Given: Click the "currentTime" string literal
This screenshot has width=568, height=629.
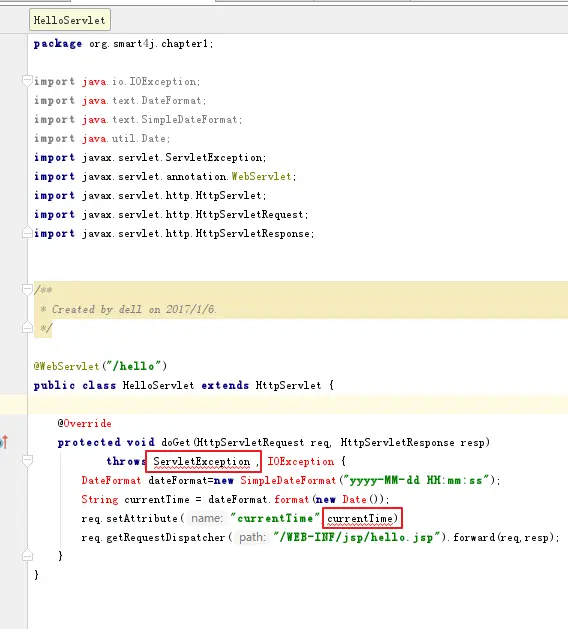Looking at the screenshot, I should pyautogui.click(x=275, y=518).
